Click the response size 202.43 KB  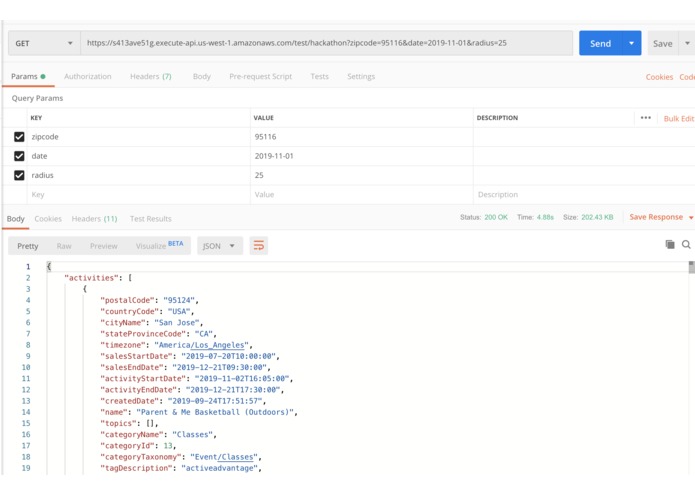point(597,217)
